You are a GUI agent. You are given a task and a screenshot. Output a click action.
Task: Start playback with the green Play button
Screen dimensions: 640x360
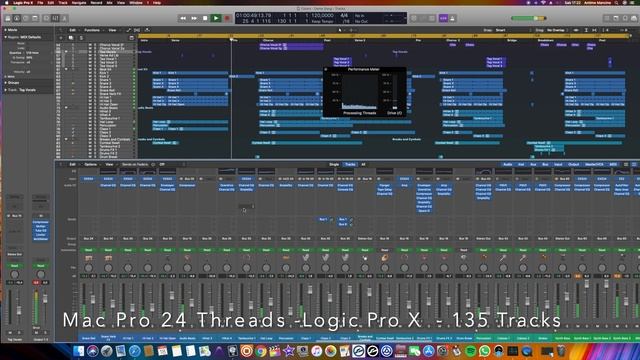pyautogui.click(x=216, y=18)
